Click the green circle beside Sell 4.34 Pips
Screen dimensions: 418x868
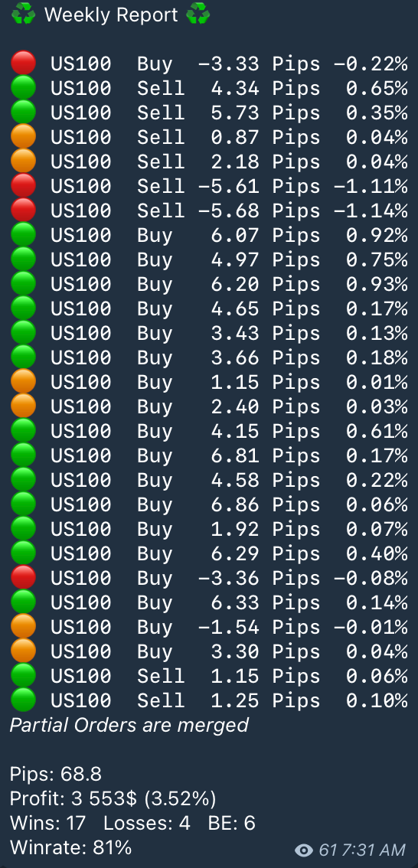23,87
